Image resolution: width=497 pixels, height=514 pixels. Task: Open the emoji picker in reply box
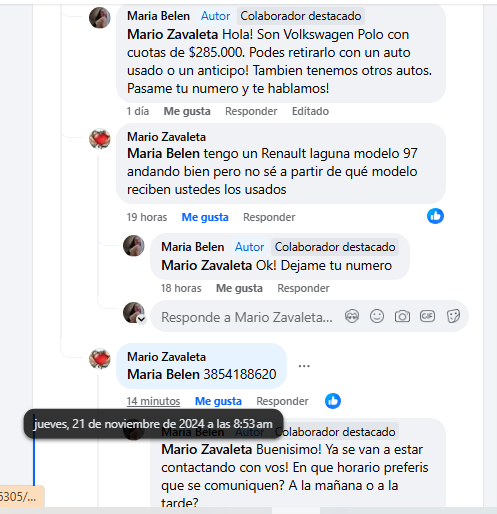(377, 316)
